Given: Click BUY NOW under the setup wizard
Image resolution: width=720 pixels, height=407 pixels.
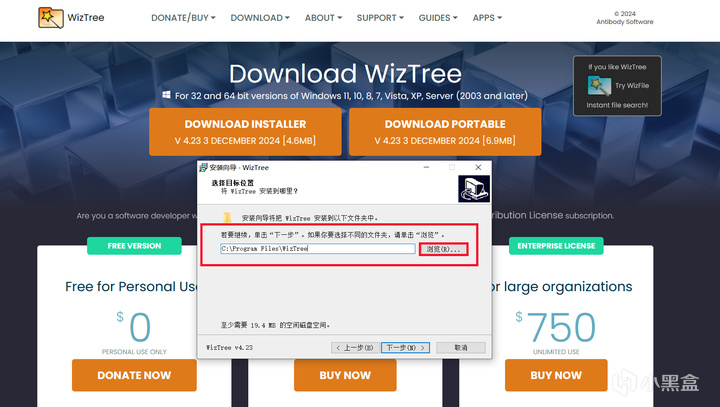Looking at the screenshot, I should point(345,375).
